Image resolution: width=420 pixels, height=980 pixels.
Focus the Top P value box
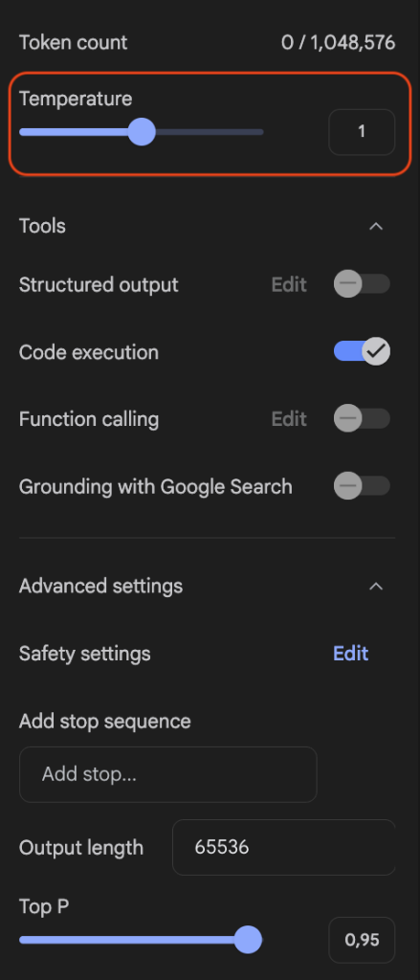click(x=362, y=940)
